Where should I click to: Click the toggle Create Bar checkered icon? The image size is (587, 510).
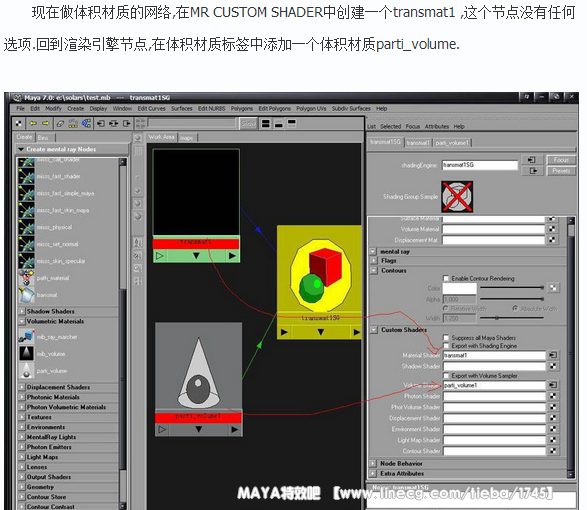19,123
